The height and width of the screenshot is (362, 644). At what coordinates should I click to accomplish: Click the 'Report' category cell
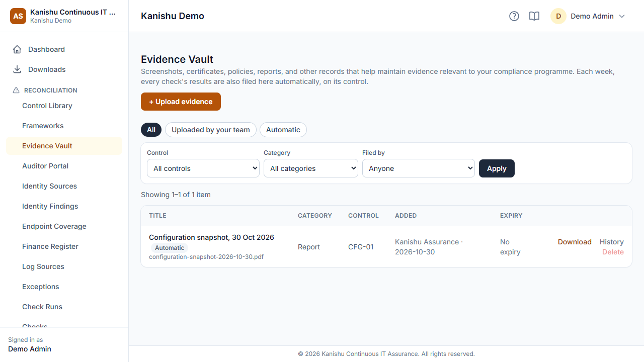(x=309, y=247)
